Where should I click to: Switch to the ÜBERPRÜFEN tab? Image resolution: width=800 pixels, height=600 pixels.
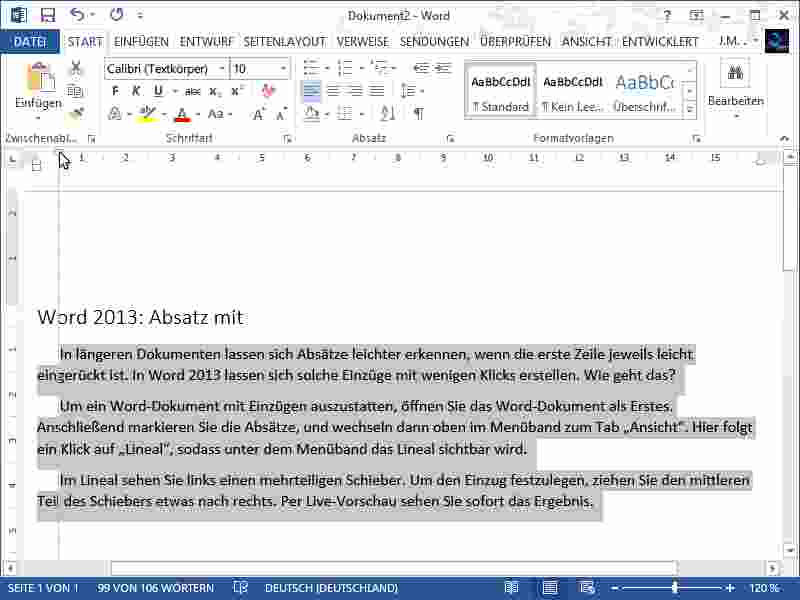[x=515, y=41]
